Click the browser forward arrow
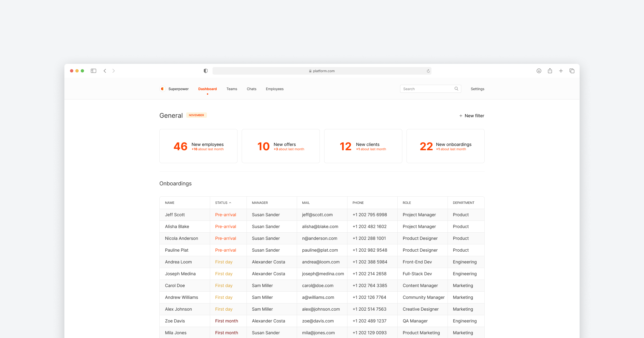Viewport: 644px width, 338px height. pos(114,71)
